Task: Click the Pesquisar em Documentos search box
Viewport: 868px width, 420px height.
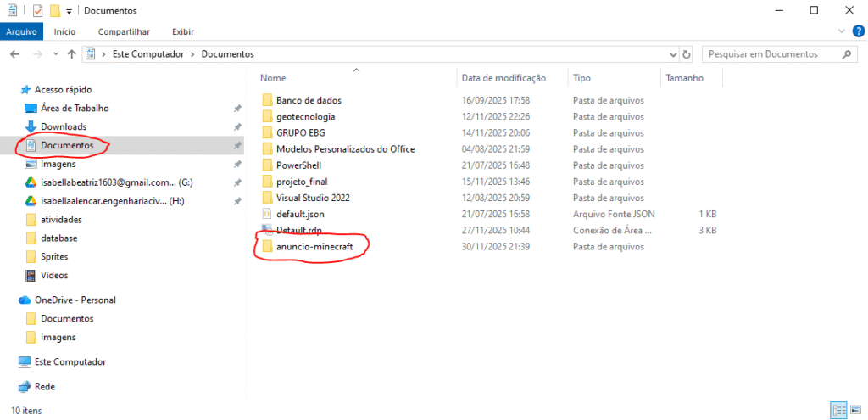Action: [767, 54]
